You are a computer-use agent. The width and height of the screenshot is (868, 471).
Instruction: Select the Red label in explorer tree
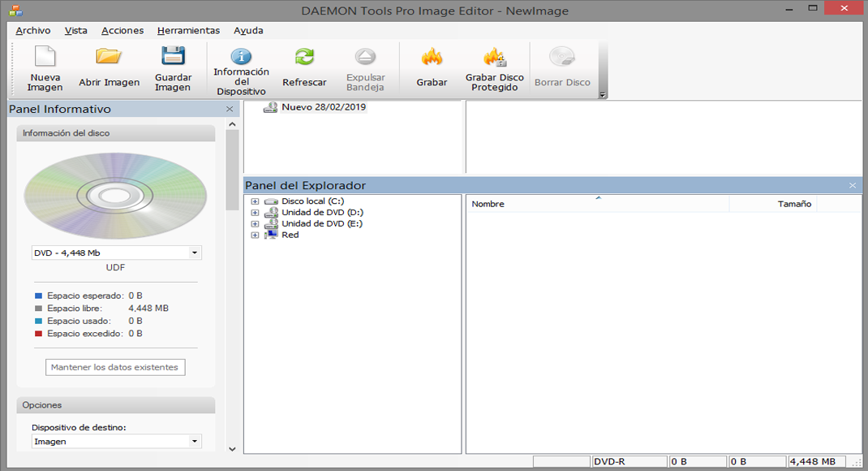pos(290,235)
